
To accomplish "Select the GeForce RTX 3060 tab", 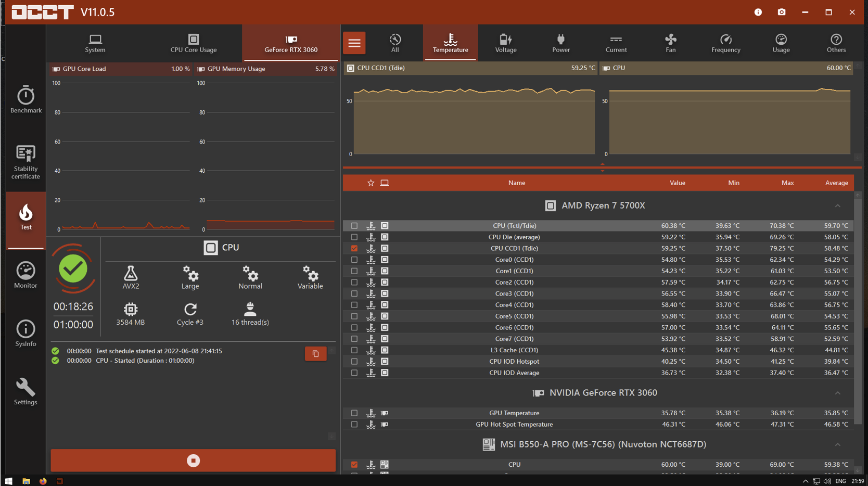I will click(x=291, y=43).
